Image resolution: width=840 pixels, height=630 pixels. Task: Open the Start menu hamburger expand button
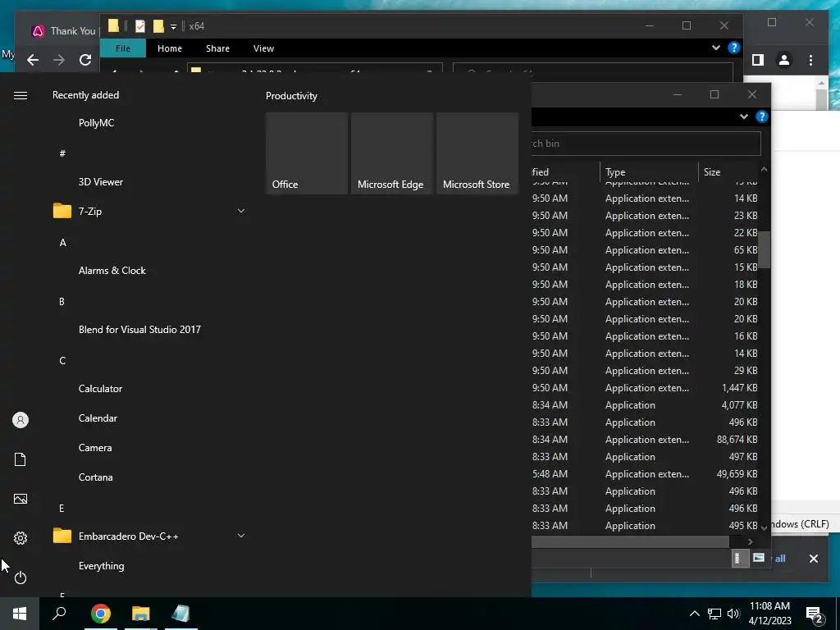pyautogui.click(x=21, y=95)
